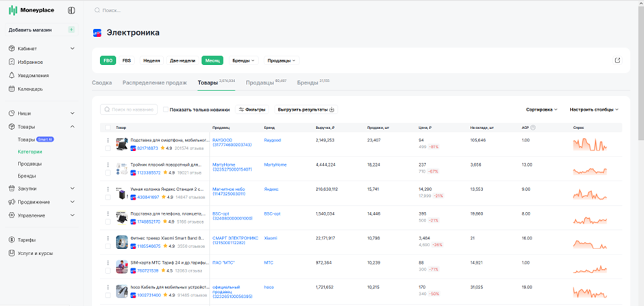This screenshot has height=306, width=644.
Task: Open Настроить столбцы dropdown
Action: coord(594,110)
